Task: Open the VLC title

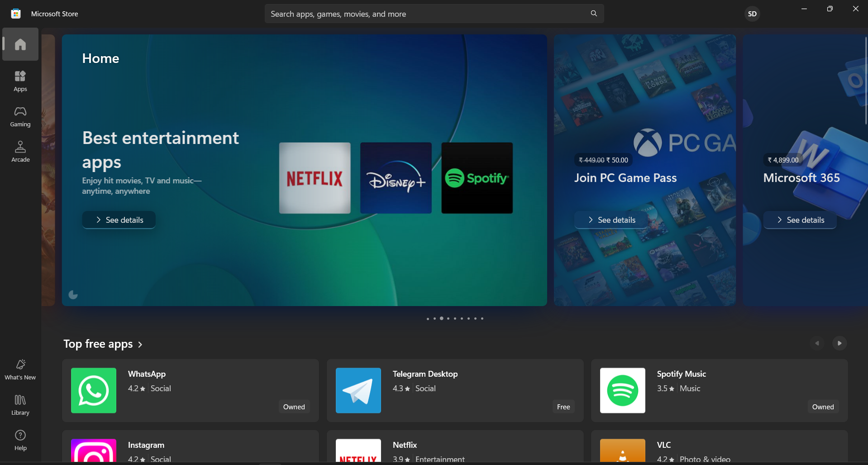Action: pyautogui.click(x=664, y=445)
